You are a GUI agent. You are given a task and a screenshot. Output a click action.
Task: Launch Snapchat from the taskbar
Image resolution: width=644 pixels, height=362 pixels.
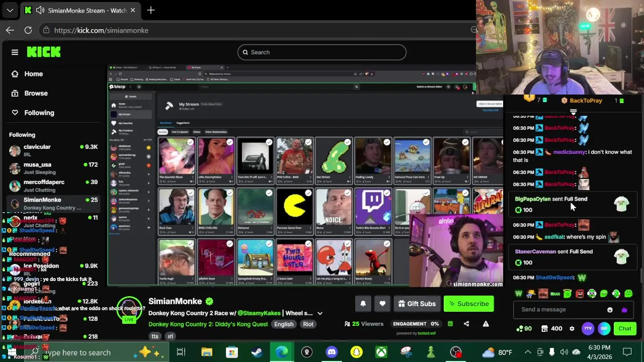pos(356,352)
